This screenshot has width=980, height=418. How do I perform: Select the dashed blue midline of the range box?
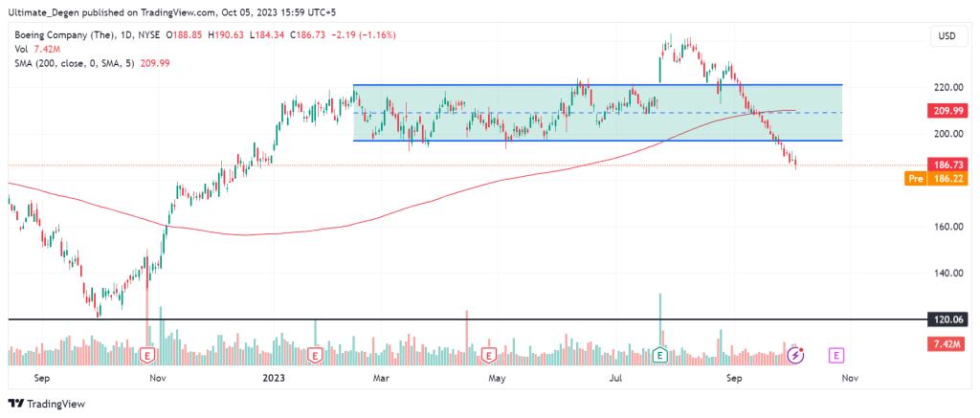[597, 113]
